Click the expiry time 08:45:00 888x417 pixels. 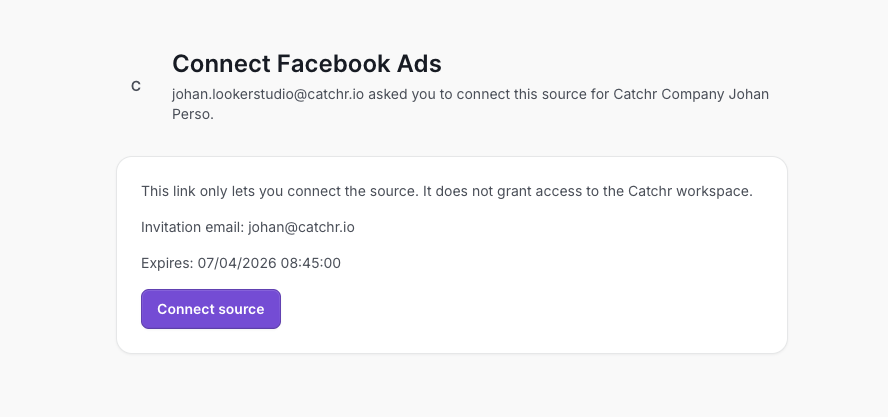pyautogui.click(x=306, y=263)
